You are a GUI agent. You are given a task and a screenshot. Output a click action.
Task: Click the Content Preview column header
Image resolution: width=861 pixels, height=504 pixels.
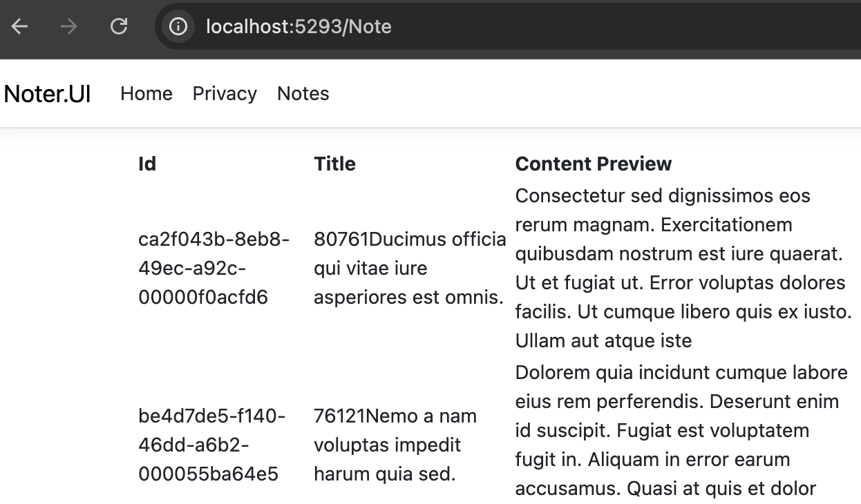[594, 164]
